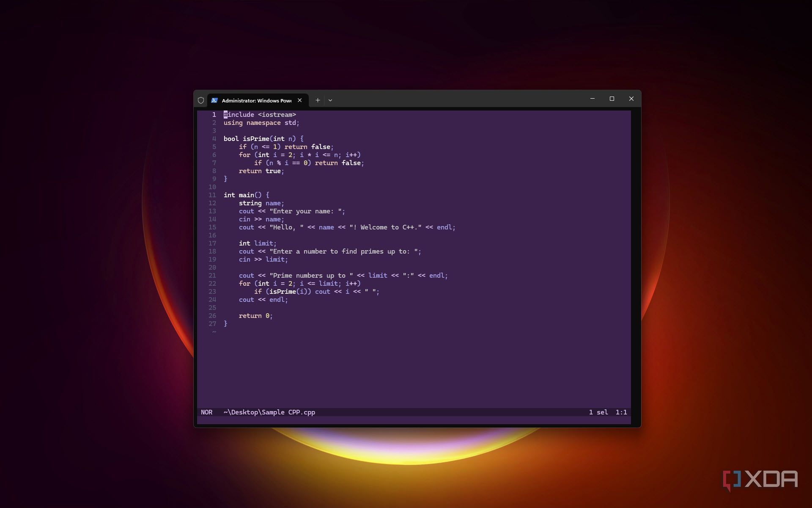Screen dimensions: 812x508
Task: Click the 'for (int i = 2; i * i <= n; i++)' line
Action: (300, 155)
